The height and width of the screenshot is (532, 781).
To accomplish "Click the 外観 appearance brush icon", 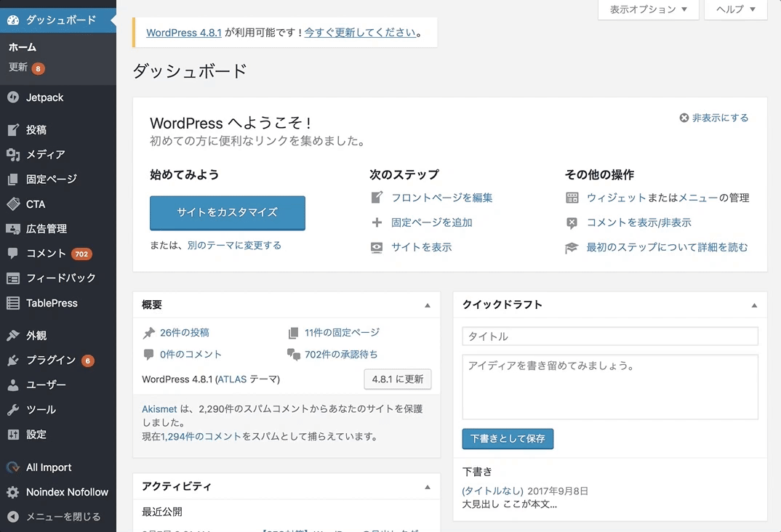I will pyautogui.click(x=13, y=336).
